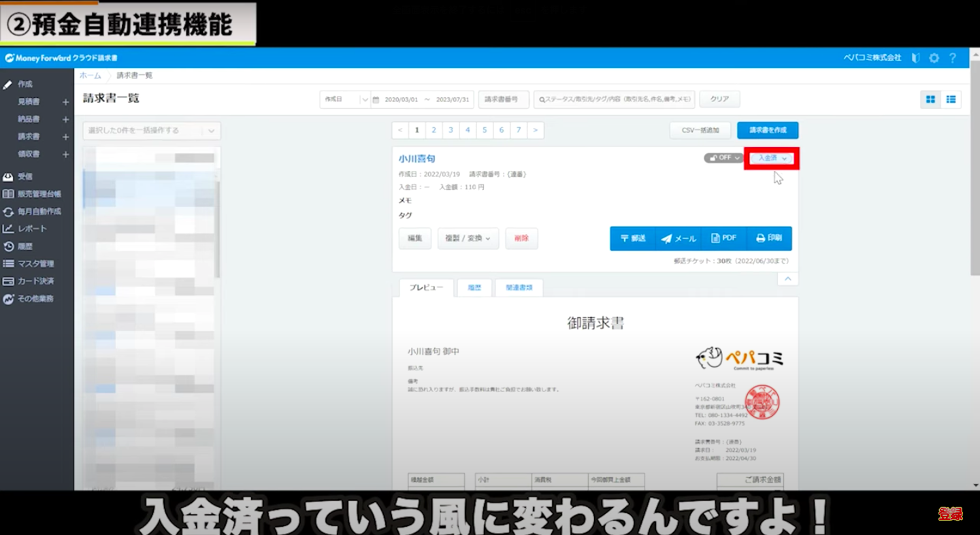Open the 作成日 date type dropdown
This screenshot has width=980, height=535.
345,99
